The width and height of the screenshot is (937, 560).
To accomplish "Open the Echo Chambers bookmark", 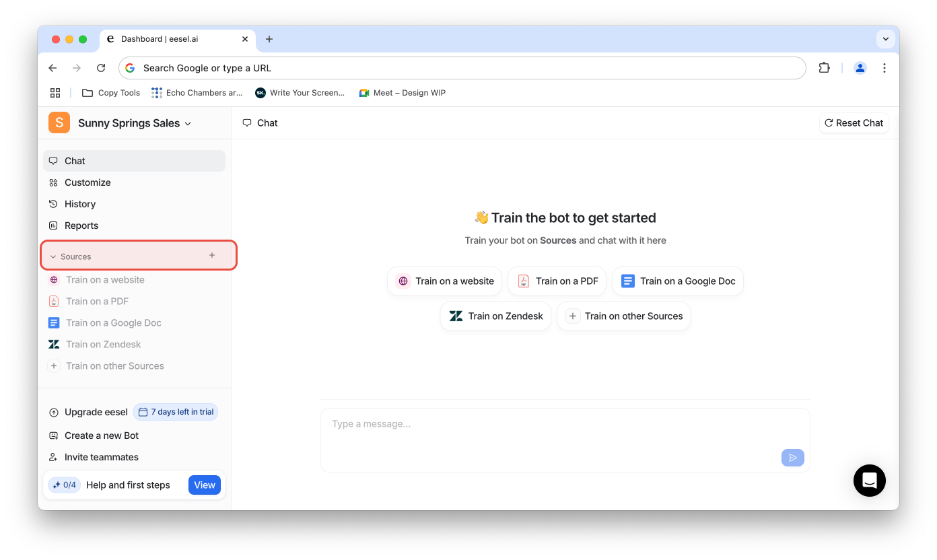I will pyautogui.click(x=197, y=93).
